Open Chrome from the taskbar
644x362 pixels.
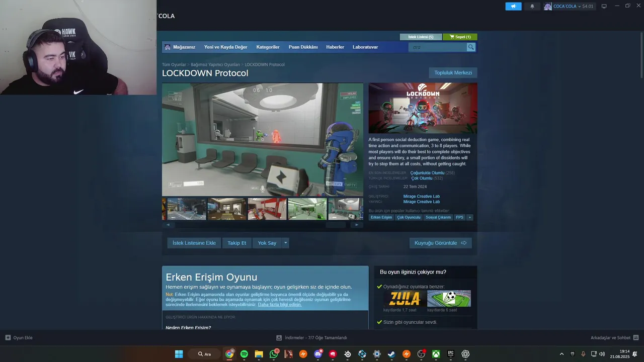229,354
